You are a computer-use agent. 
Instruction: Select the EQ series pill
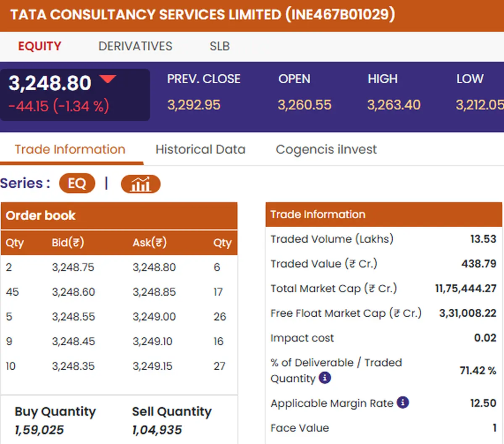[x=77, y=184]
